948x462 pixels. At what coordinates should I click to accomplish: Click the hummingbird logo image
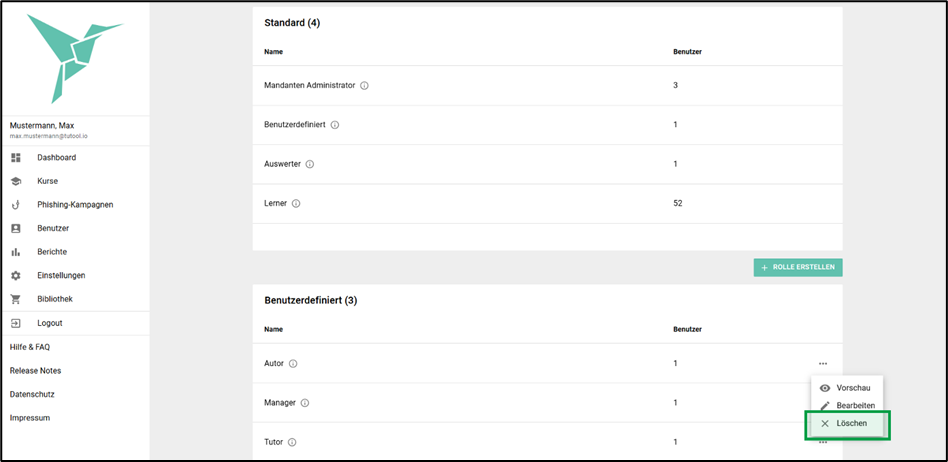click(75, 58)
